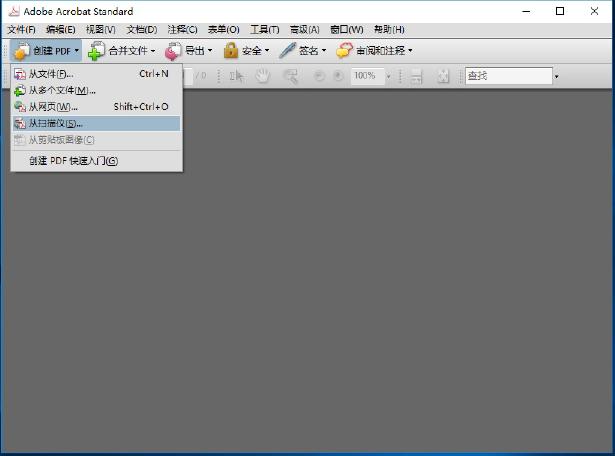Expand the 导出 dropdown arrow
The image size is (615, 456).
click(210, 51)
